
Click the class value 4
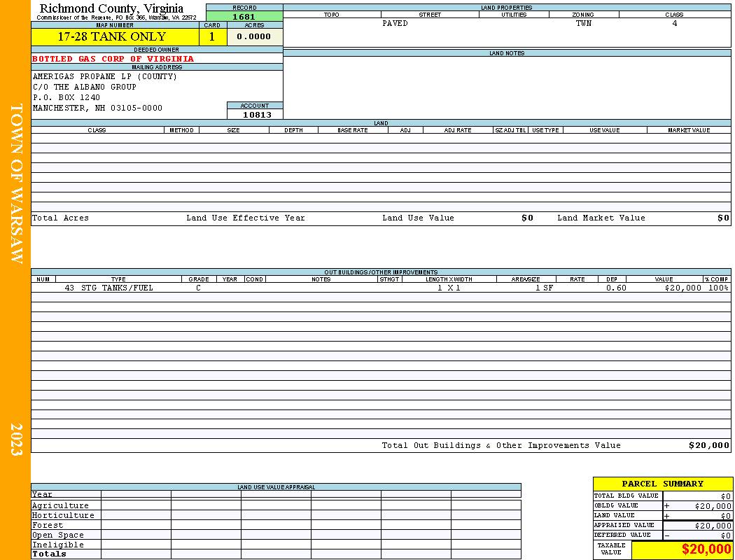click(x=675, y=23)
